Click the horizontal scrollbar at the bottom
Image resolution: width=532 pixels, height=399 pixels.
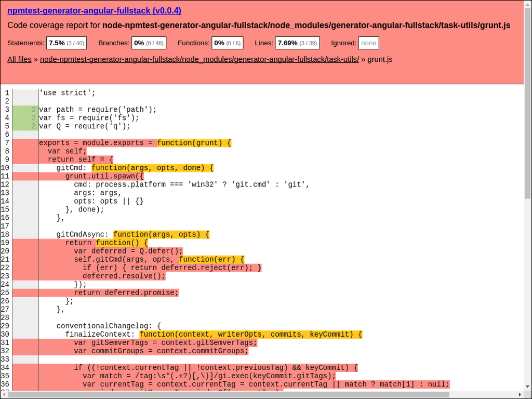coord(260,394)
